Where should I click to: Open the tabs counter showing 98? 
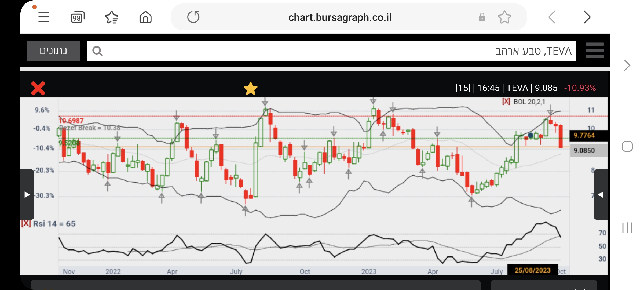78,17
